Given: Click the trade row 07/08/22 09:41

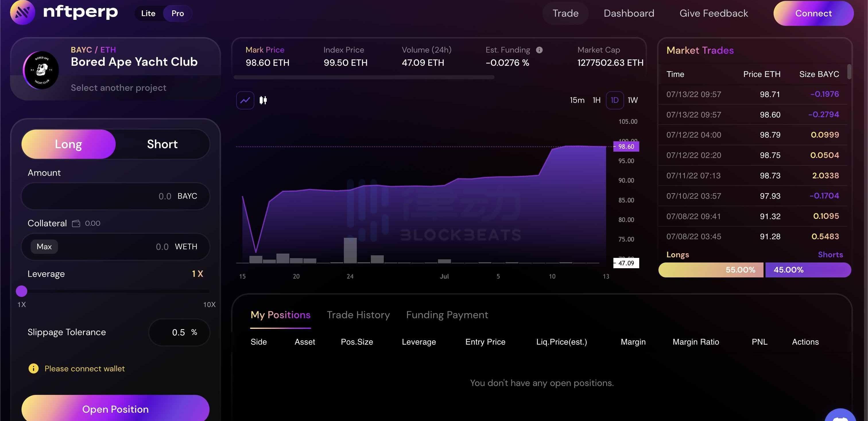Looking at the screenshot, I should click(x=753, y=216).
